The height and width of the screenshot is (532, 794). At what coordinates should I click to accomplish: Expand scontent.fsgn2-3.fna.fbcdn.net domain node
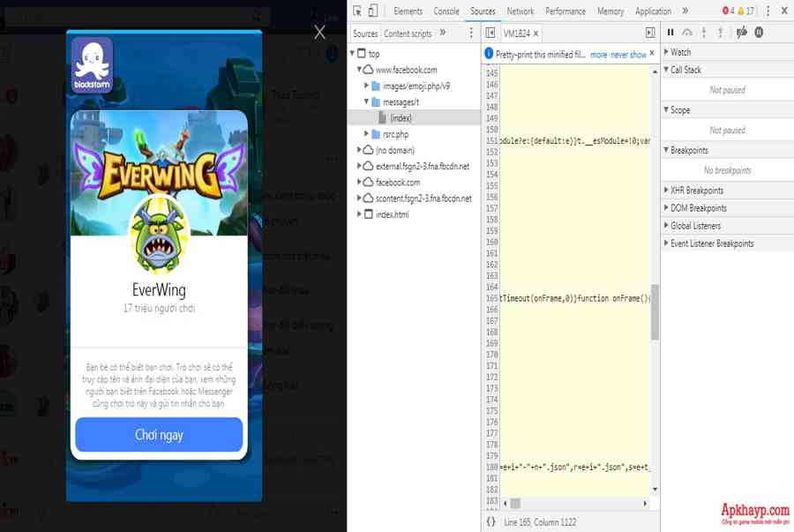pos(359,198)
